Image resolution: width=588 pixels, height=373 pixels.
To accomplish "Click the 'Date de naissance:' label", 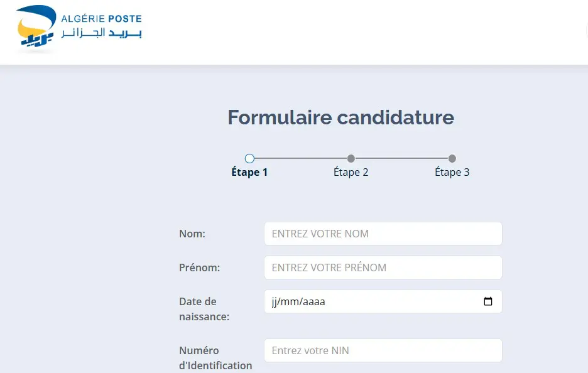I will [204, 309].
